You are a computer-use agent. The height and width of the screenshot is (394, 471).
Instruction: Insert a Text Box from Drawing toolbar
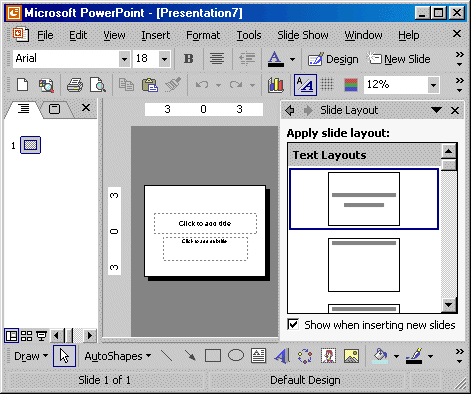coord(259,356)
